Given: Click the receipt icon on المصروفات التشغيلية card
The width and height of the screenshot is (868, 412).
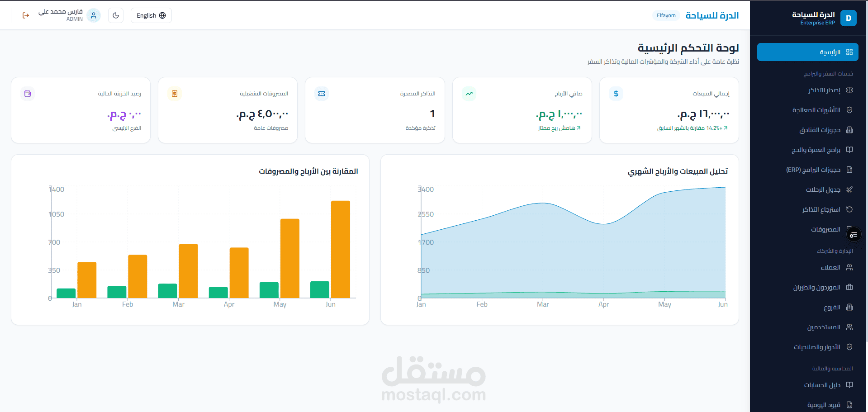Looking at the screenshot, I should point(175,94).
